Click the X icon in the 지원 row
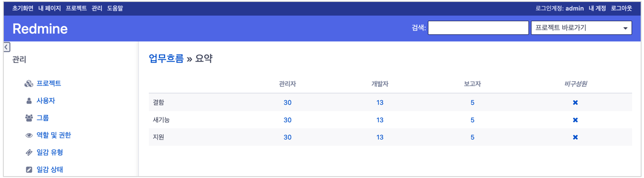The image size is (644, 178). [x=575, y=137]
